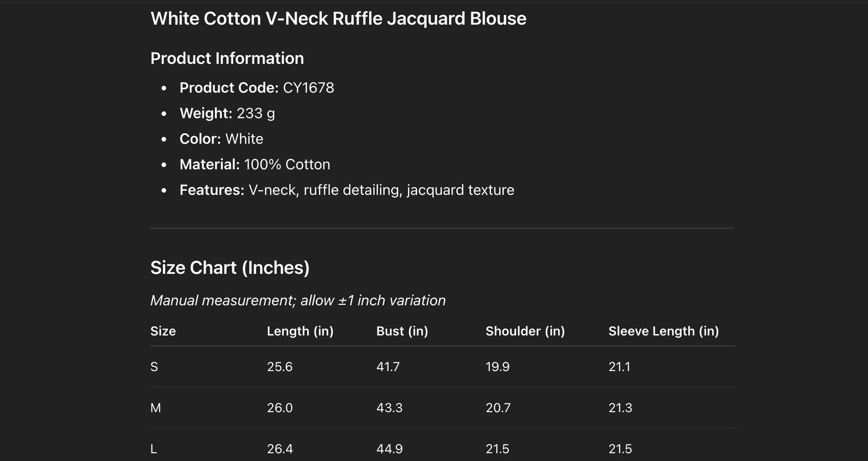Click the length value 26.4 cell
Screen dimensions: 868x461
point(280,449)
